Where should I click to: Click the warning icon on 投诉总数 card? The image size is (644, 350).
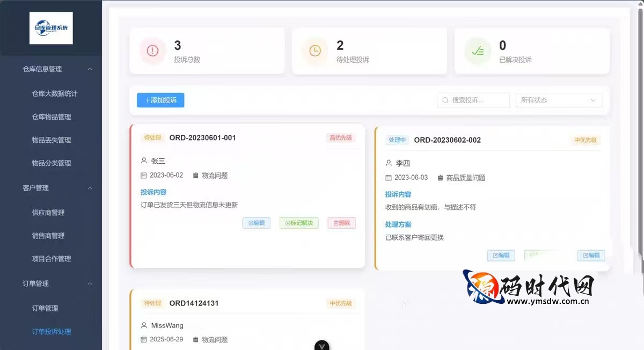pyautogui.click(x=152, y=51)
